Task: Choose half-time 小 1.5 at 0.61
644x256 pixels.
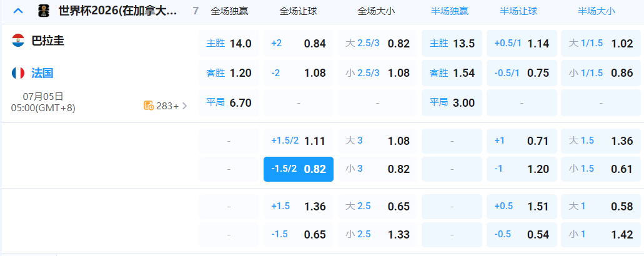Action: [600, 169]
